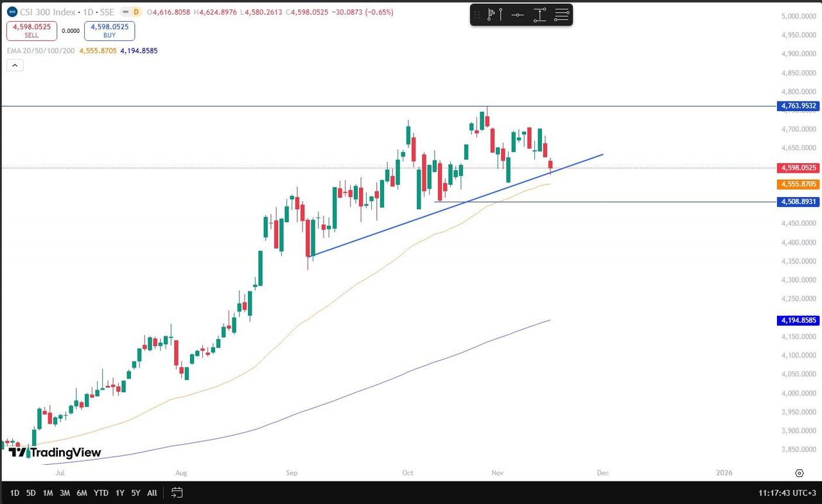Open chart settings gear on time axis
This screenshot has height=504, width=822.
800,473
